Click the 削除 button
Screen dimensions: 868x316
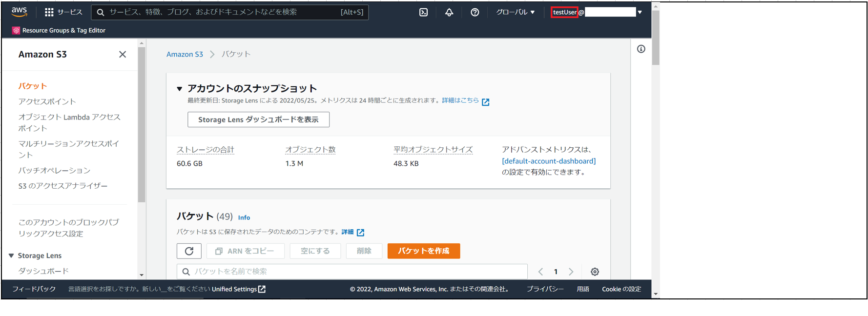364,251
